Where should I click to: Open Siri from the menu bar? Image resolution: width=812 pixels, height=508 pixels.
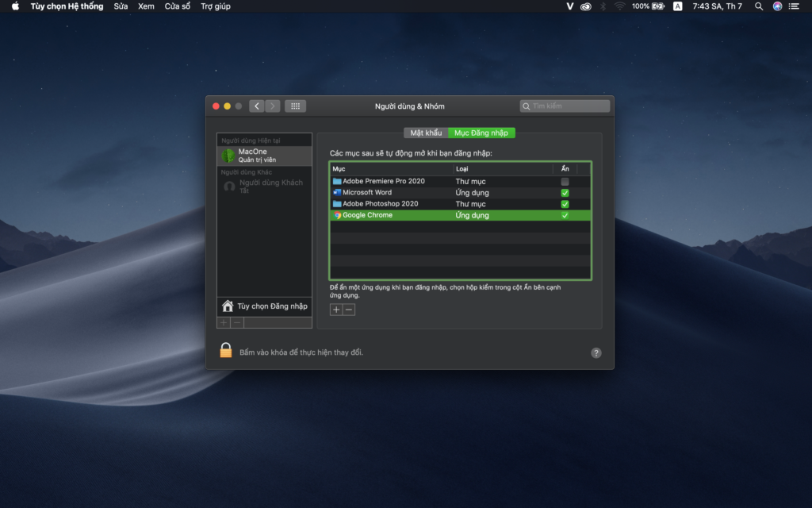(x=777, y=6)
